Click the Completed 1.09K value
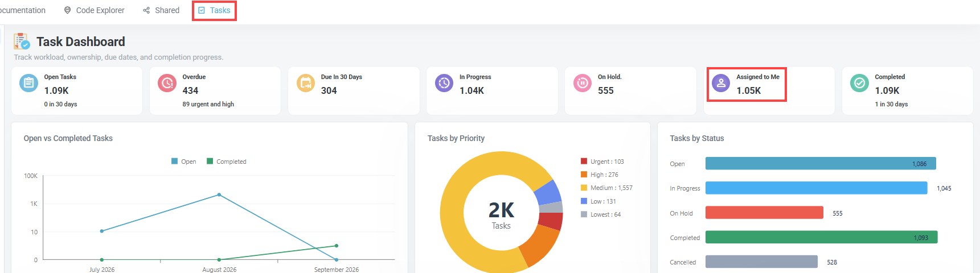This screenshot has width=980, height=273. coord(887,90)
